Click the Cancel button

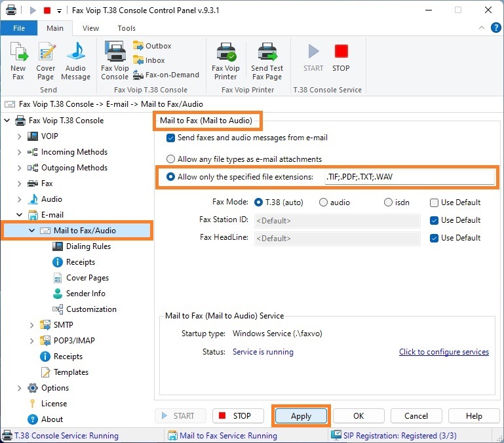coord(416,416)
